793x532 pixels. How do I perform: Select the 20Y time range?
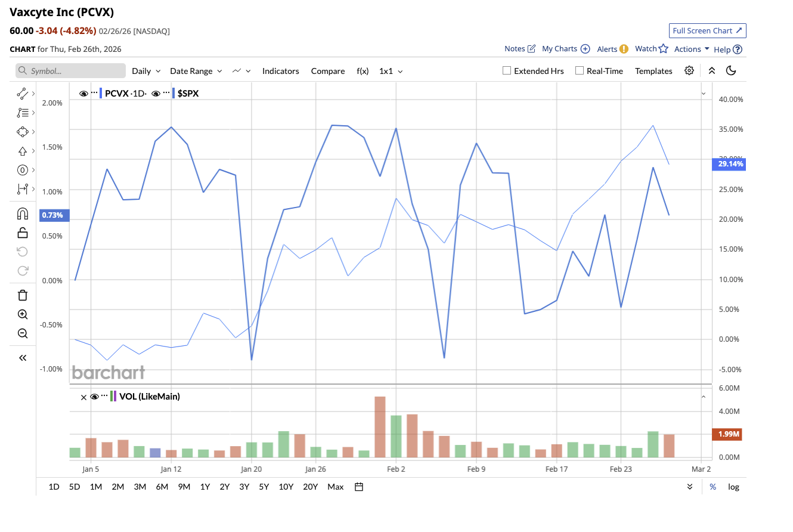(x=310, y=487)
